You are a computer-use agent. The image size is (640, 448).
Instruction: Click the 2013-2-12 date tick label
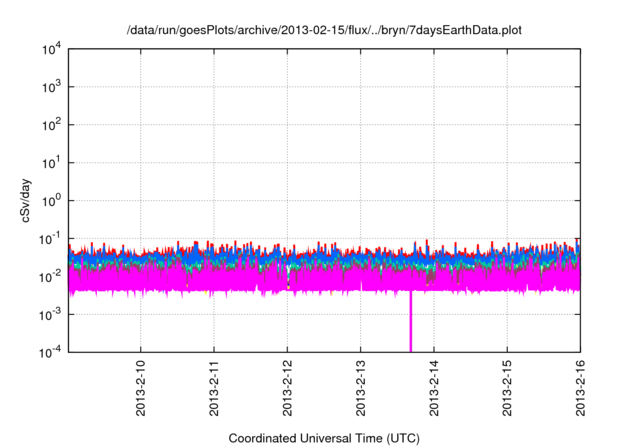(287, 388)
